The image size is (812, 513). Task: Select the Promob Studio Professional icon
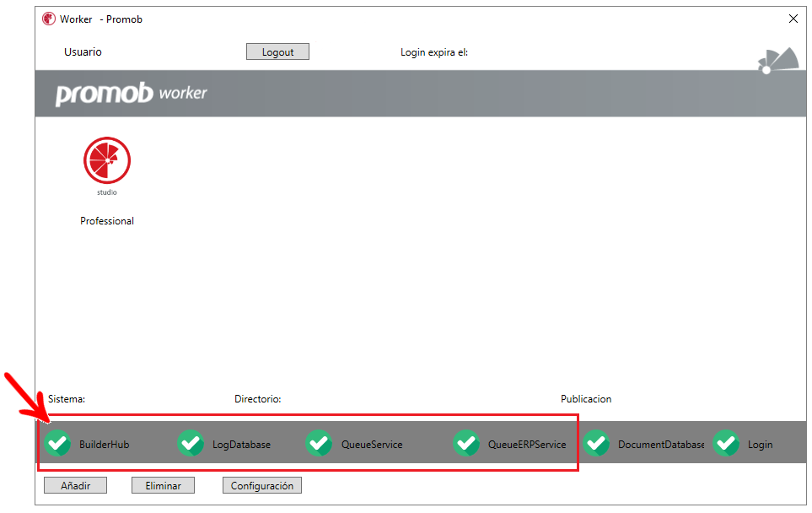pyautogui.click(x=107, y=160)
